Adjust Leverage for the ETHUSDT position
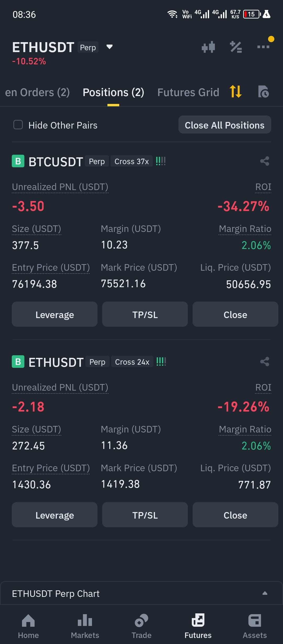The height and width of the screenshot is (644, 283). coord(55,515)
